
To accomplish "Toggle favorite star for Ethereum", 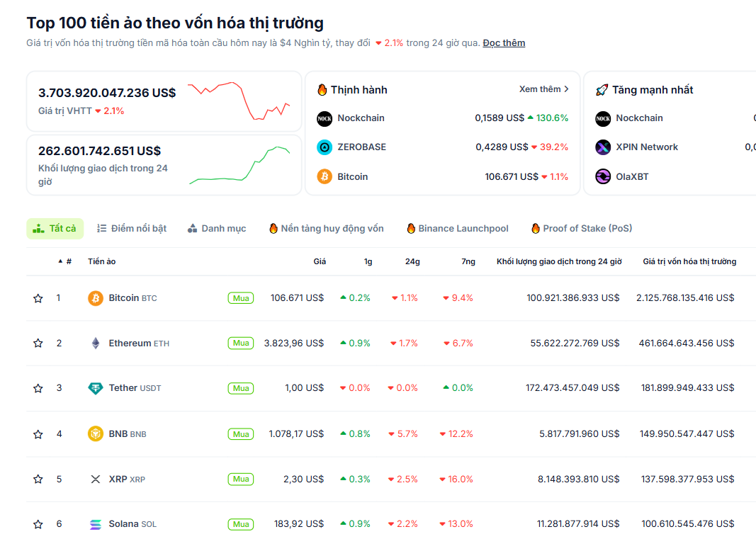I will [x=38, y=344].
